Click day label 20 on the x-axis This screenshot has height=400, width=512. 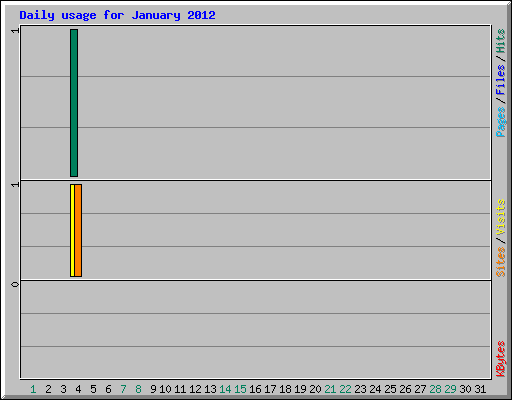point(315,389)
